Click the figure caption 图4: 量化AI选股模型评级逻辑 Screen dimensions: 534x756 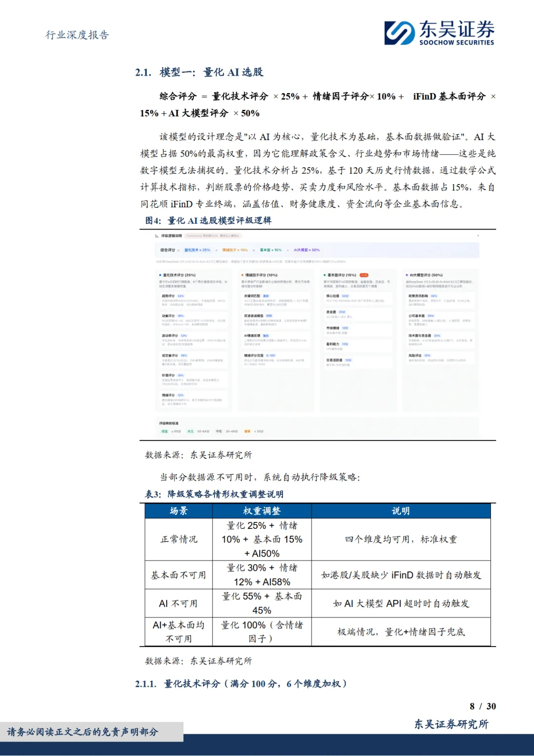208,221
